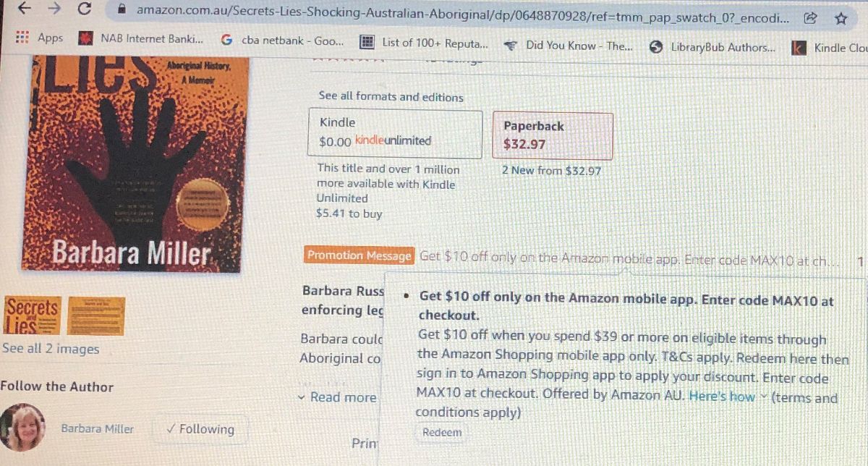Select the second book image thumbnail
This screenshot has height=466, width=868.
coord(96,316)
